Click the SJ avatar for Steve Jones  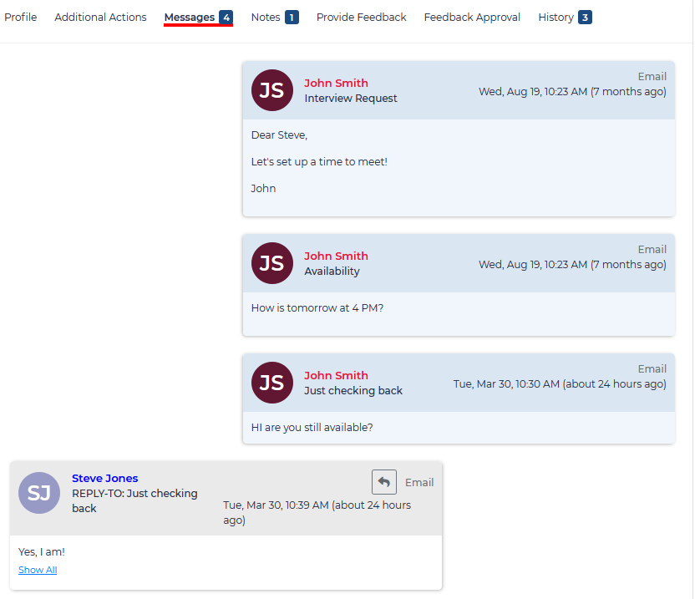click(x=39, y=493)
